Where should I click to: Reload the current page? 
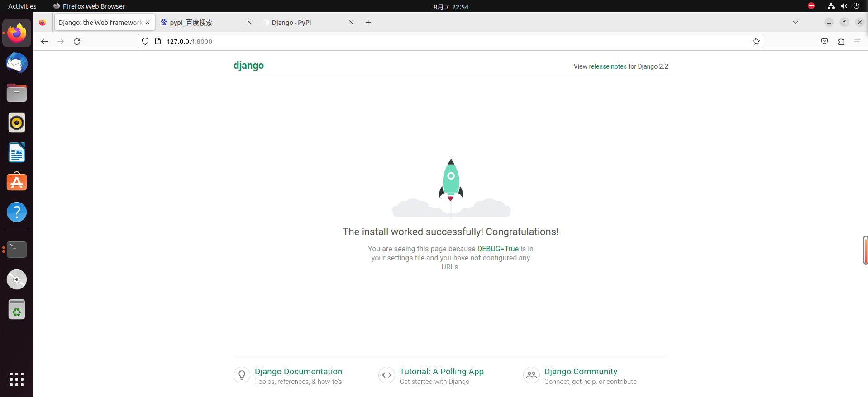click(x=77, y=42)
